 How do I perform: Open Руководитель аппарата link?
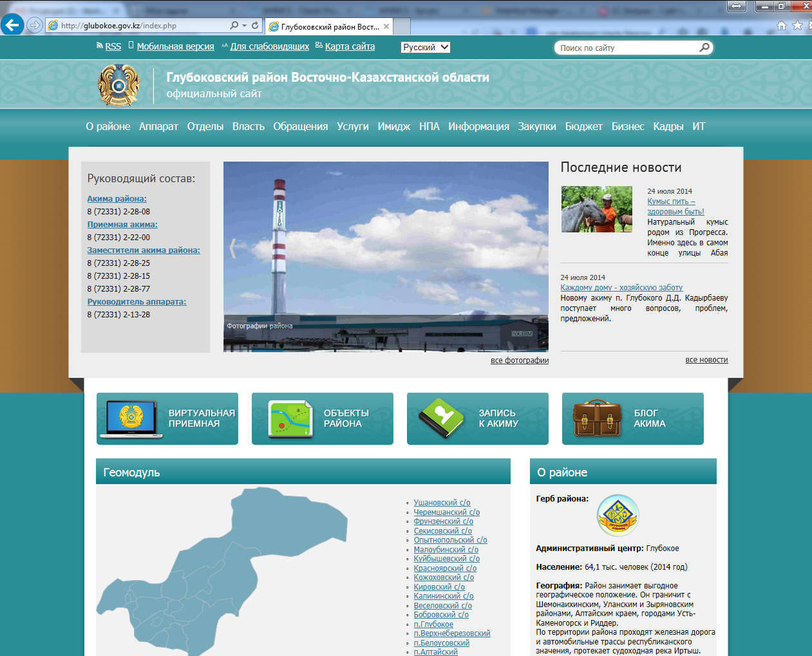pyautogui.click(x=137, y=302)
